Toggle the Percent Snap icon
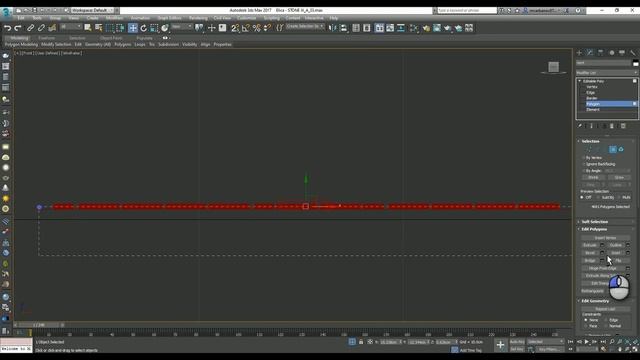 pyautogui.click(x=257, y=28)
